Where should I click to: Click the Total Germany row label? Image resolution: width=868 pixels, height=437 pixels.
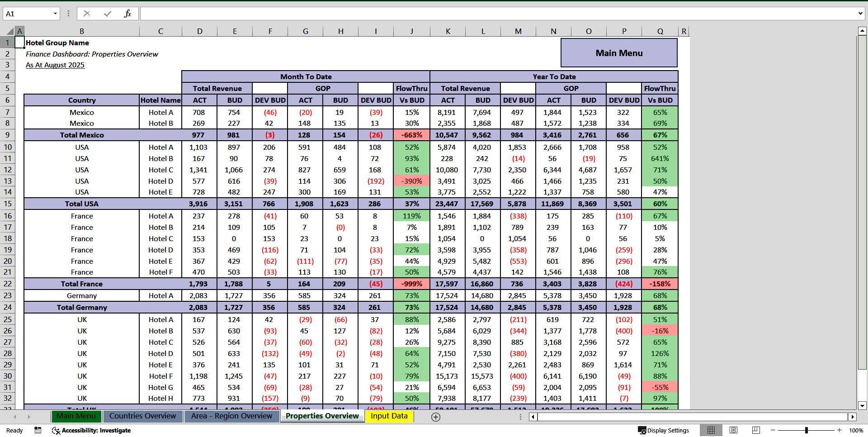(x=82, y=307)
